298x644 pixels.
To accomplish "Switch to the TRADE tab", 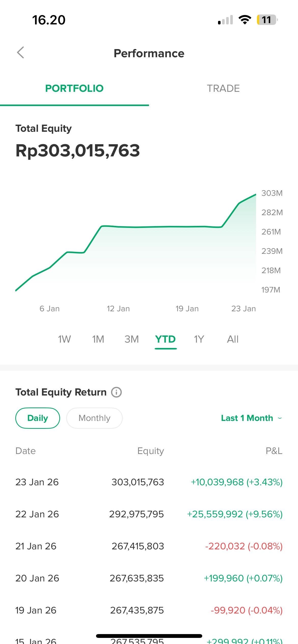I will (x=223, y=89).
